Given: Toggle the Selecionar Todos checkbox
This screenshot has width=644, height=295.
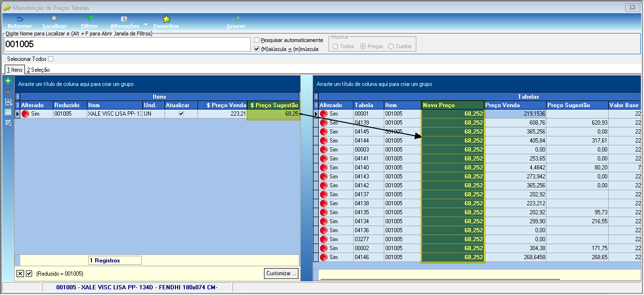Looking at the screenshot, I should tap(51, 59).
